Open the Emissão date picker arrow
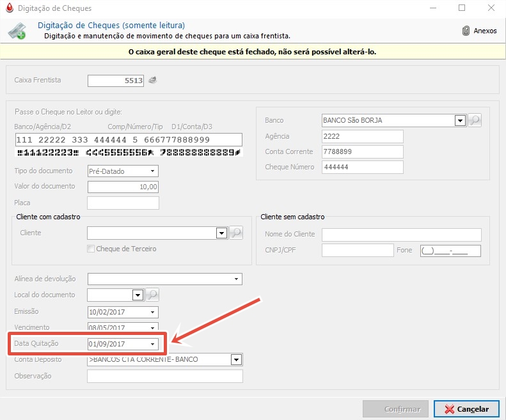 click(153, 312)
